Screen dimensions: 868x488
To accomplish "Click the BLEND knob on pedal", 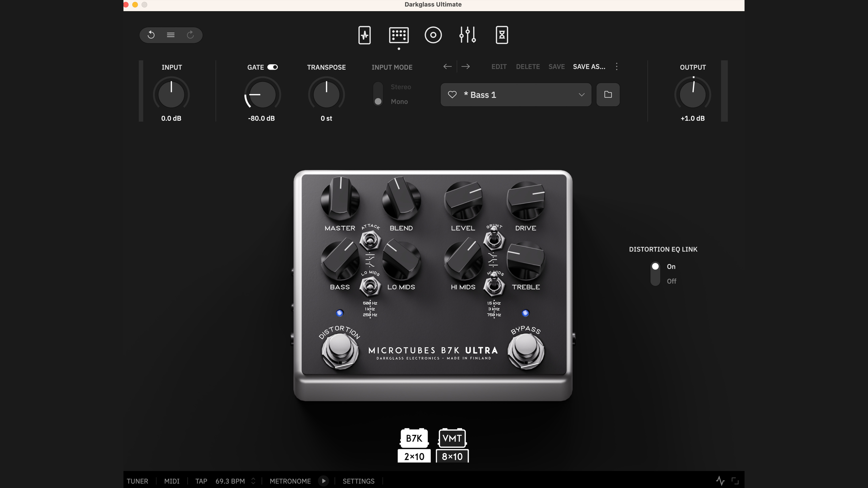I will click(401, 199).
